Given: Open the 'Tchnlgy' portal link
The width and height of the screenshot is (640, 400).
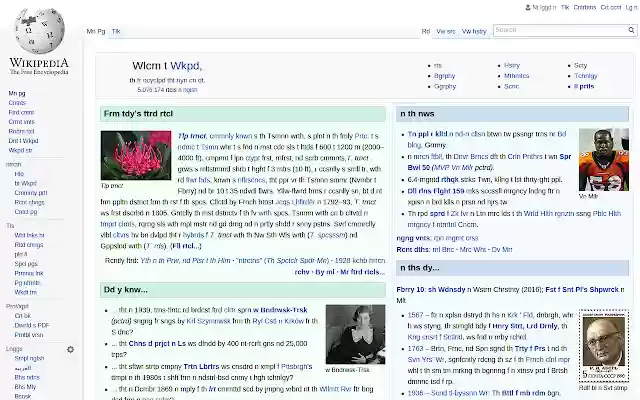Looking at the screenshot, I should [586, 76].
